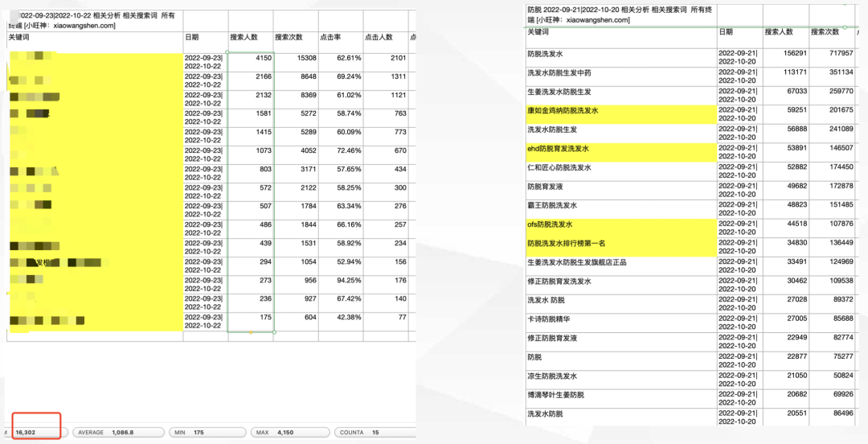Select the cell with value 439

pos(251,247)
